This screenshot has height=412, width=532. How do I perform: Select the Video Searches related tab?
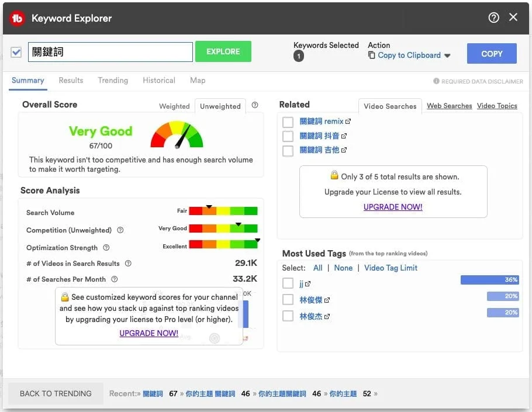point(390,106)
